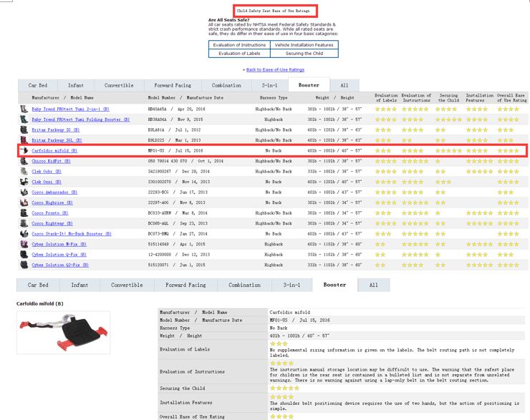This screenshot has width=530, height=420.
Task: Click the small mifold icon in the Carfoldio row
Action: pos(24,150)
